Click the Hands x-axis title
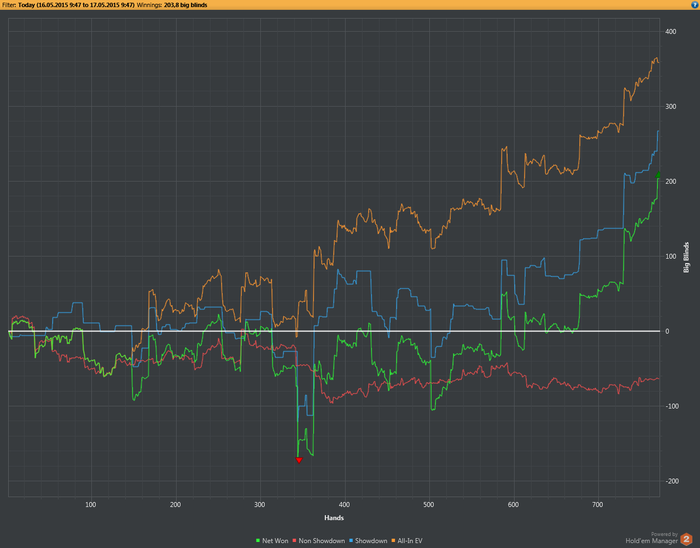This screenshot has width=700, height=548. 334,518
